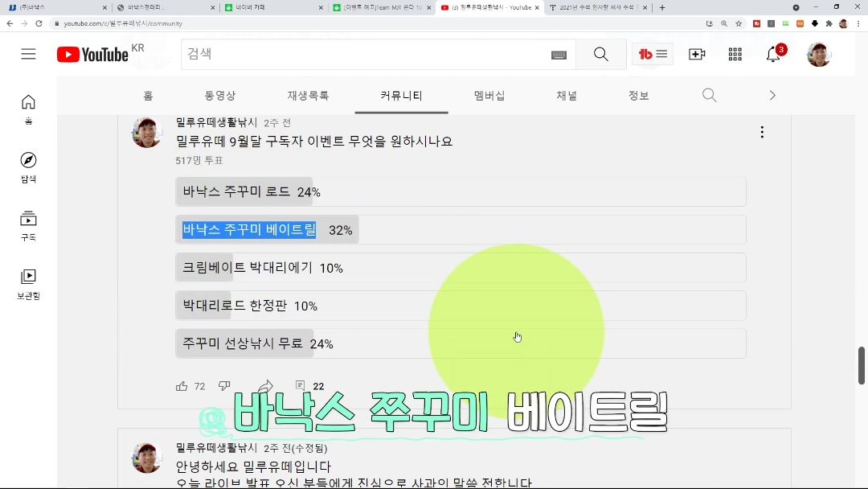Dislike the poll post thumbs down

(x=224, y=385)
